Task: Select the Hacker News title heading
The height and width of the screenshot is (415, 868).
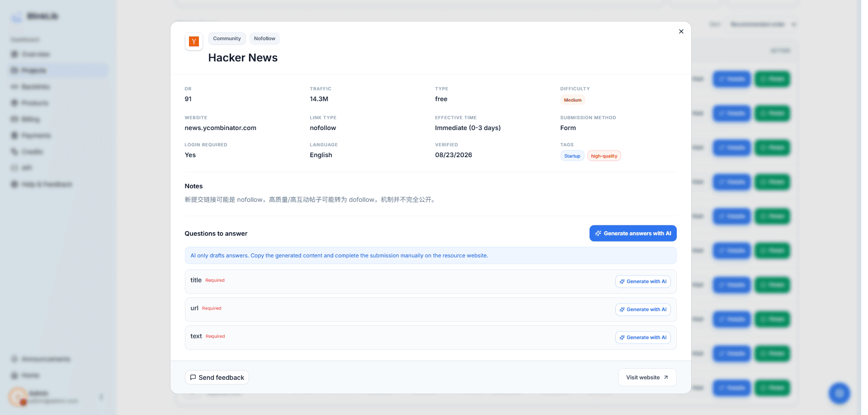Action: 243,58
